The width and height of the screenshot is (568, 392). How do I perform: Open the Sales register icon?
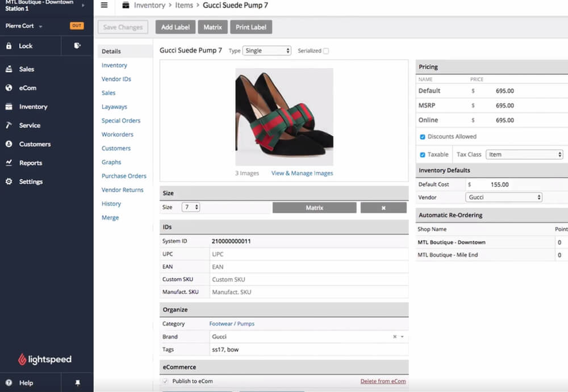coord(9,69)
